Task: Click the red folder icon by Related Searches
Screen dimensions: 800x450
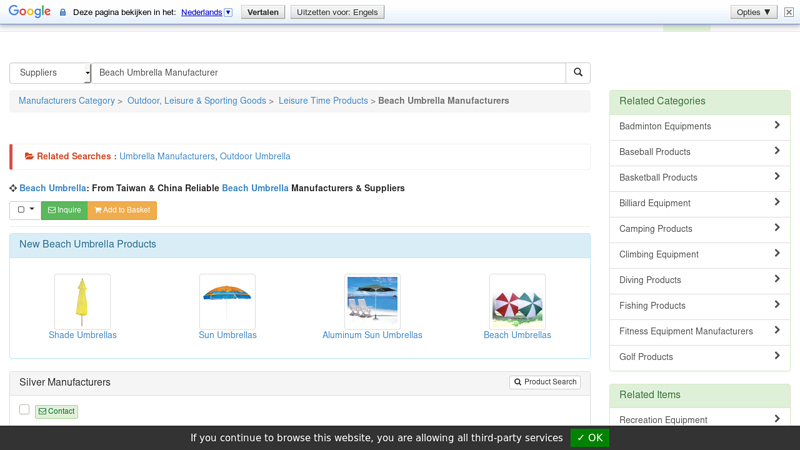Action: pyautogui.click(x=29, y=156)
